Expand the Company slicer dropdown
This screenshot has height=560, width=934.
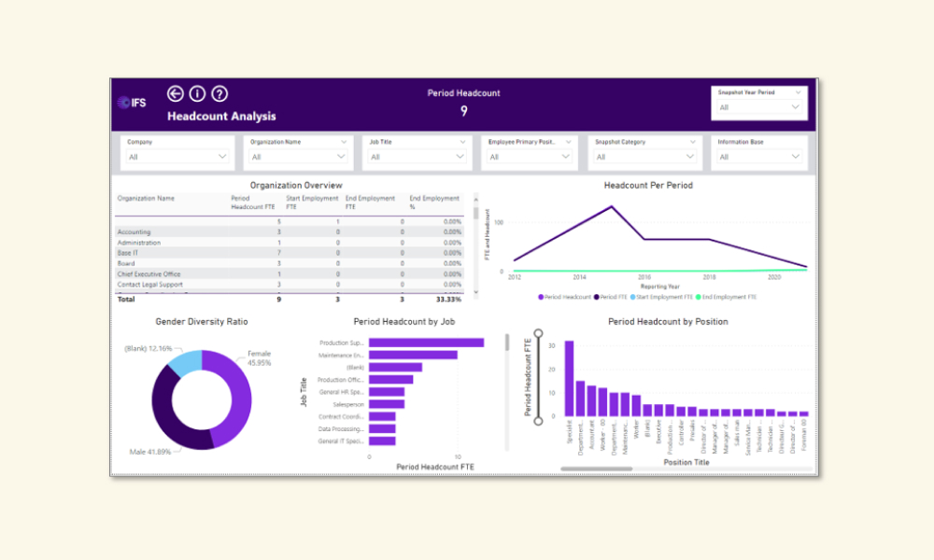[x=177, y=157]
